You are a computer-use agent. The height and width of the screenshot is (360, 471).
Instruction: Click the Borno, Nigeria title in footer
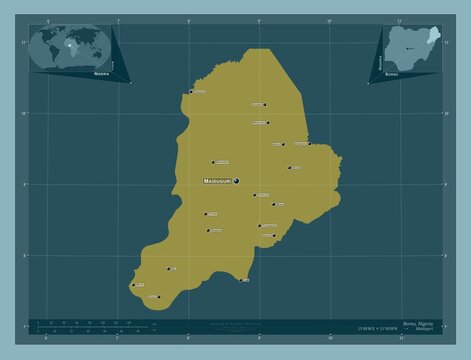point(418,323)
